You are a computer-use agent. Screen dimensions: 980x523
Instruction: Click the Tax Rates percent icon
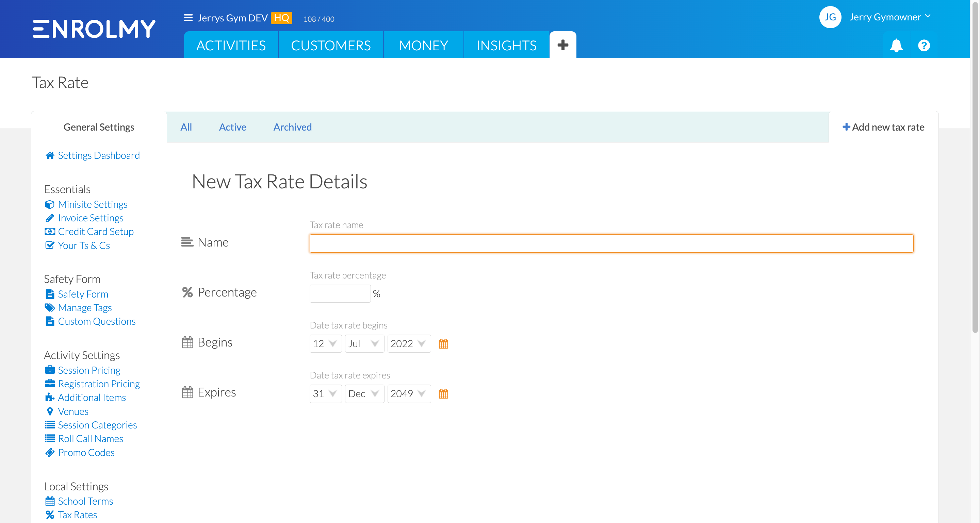[50, 515]
